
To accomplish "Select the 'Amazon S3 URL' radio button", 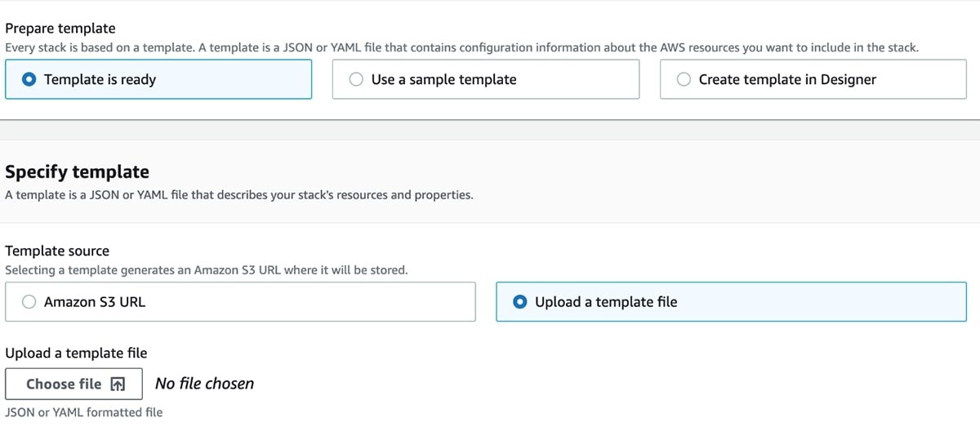I will point(29,302).
